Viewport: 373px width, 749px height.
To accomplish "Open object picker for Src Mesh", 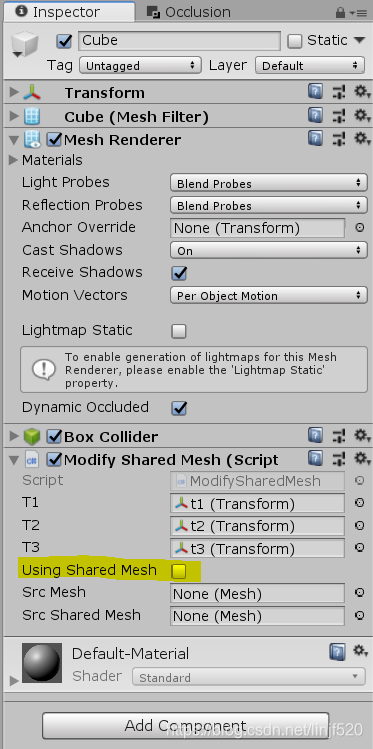I will tap(360, 593).
